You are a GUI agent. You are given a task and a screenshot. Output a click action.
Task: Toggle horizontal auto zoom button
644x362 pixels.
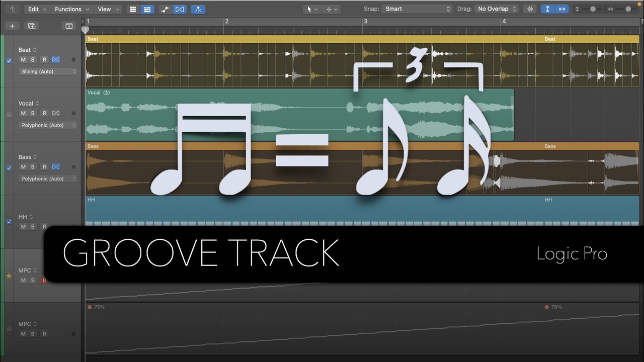[x=562, y=9]
